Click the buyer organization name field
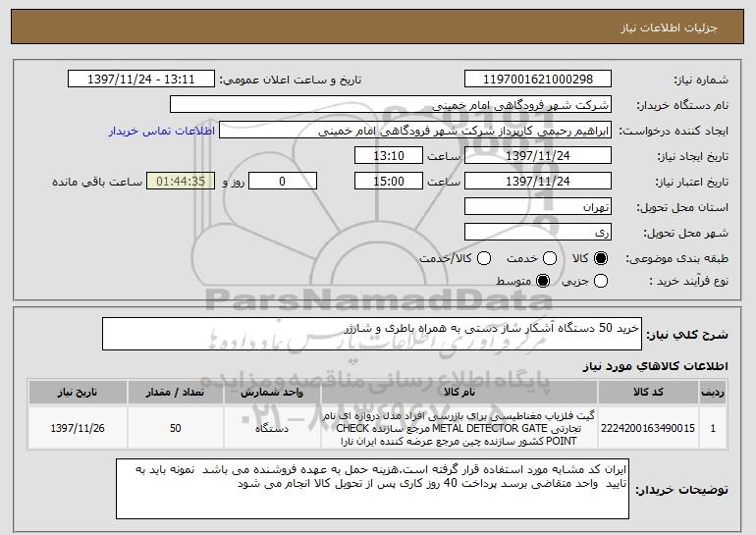This screenshot has height=535, width=756. pos(391,104)
